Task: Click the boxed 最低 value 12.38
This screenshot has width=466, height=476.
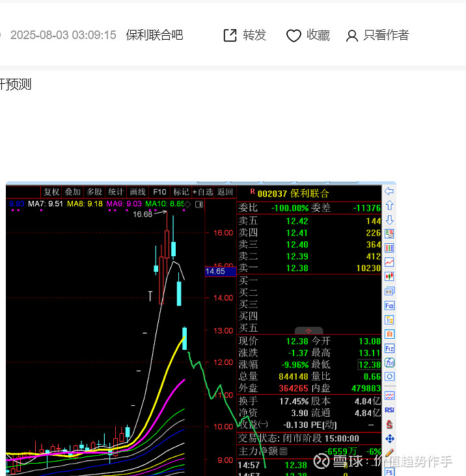Action: pyautogui.click(x=370, y=365)
